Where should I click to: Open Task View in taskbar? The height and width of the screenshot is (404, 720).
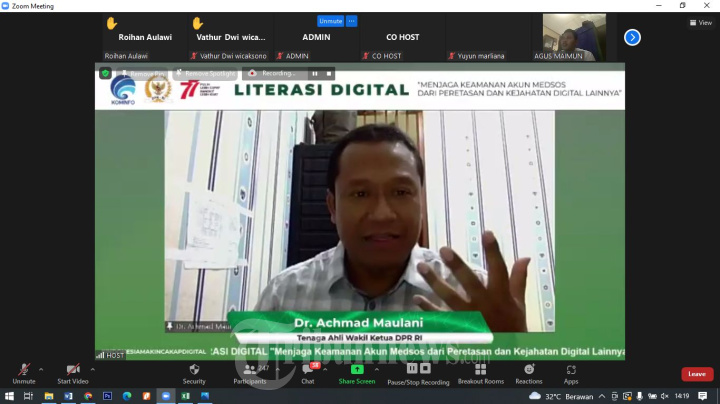(28, 396)
